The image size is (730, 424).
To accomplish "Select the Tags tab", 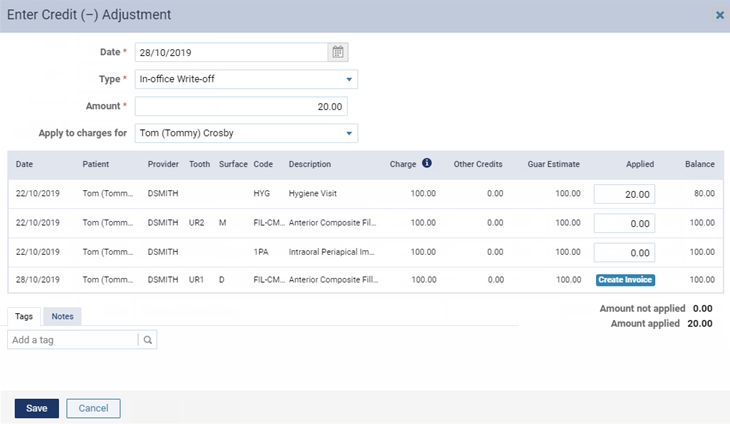I will [24, 316].
